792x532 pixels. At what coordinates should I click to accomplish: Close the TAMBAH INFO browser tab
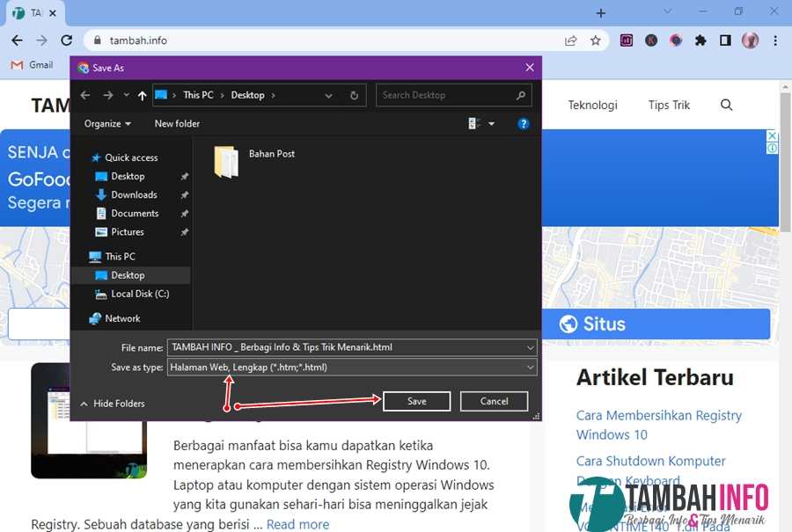[x=53, y=13]
